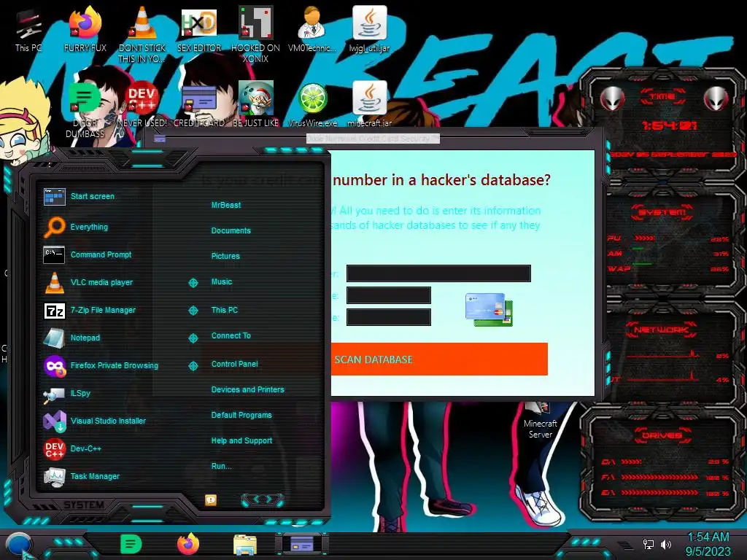Click the Start menu shutdown arrows button
The image size is (747, 560).
point(263,499)
